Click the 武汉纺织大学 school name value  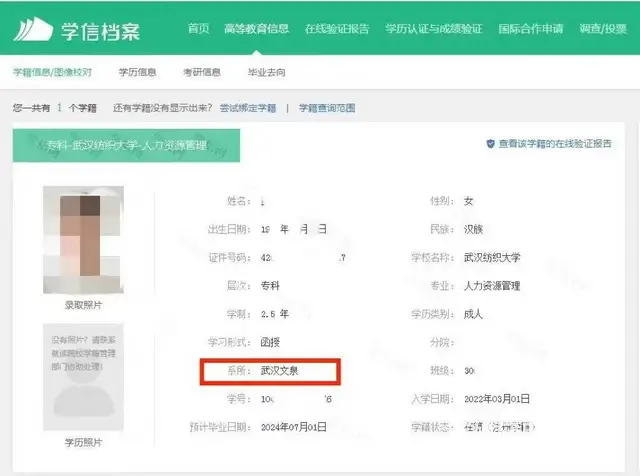pos(492,258)
